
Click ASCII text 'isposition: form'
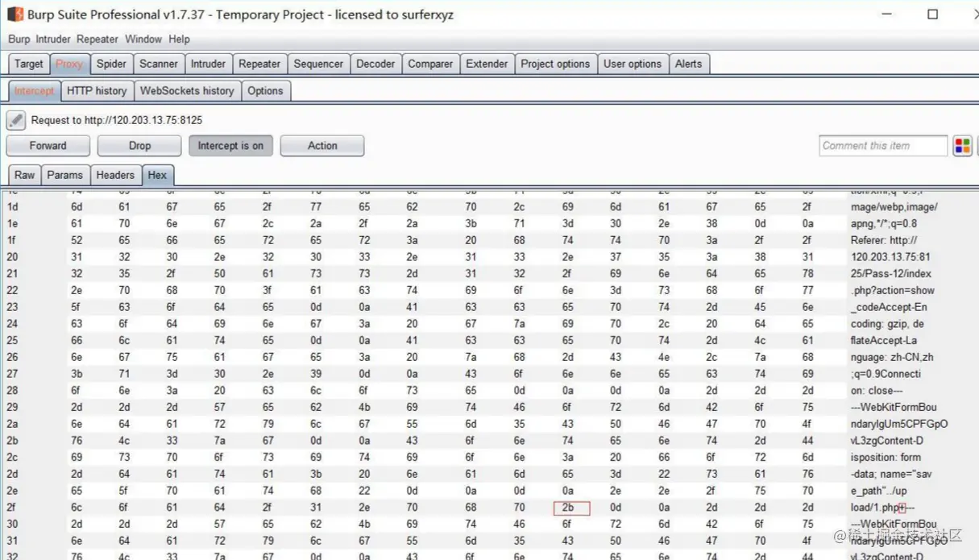tap(886, 457)
